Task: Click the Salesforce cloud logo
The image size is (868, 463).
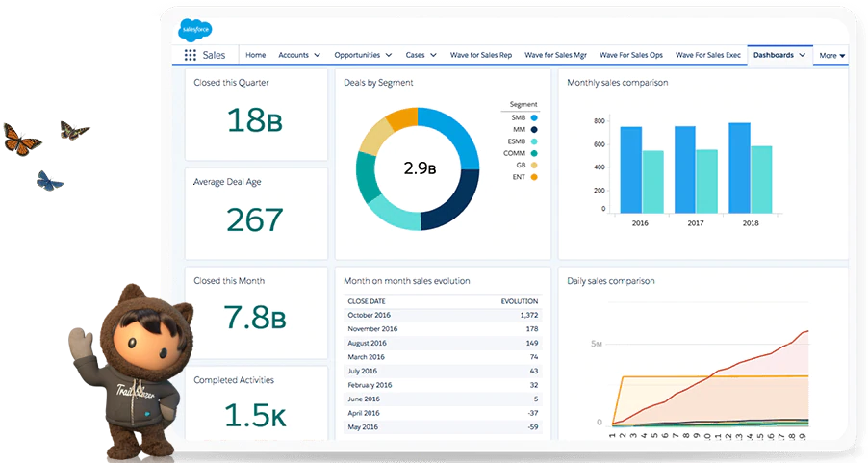Action: coord(194,30)
